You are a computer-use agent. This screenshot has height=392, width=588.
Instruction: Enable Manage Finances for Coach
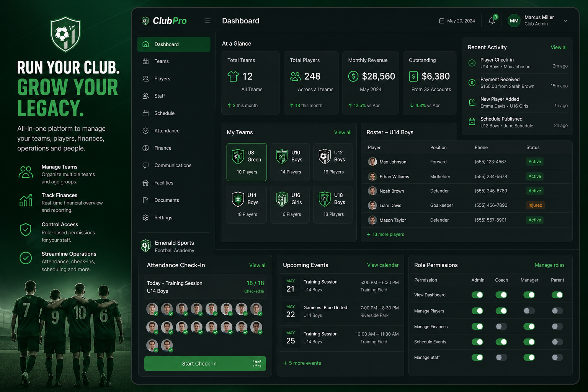click(x=501, y=327)
